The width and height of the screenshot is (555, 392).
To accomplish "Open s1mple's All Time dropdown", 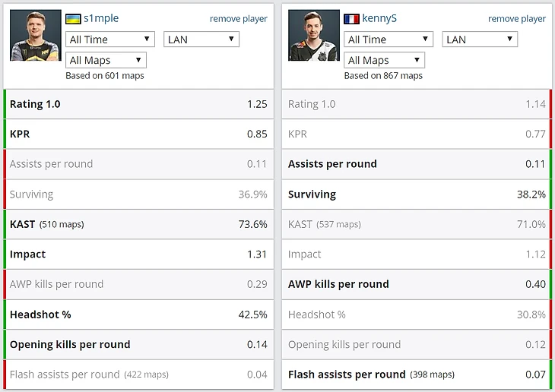I will coord(110,40).
